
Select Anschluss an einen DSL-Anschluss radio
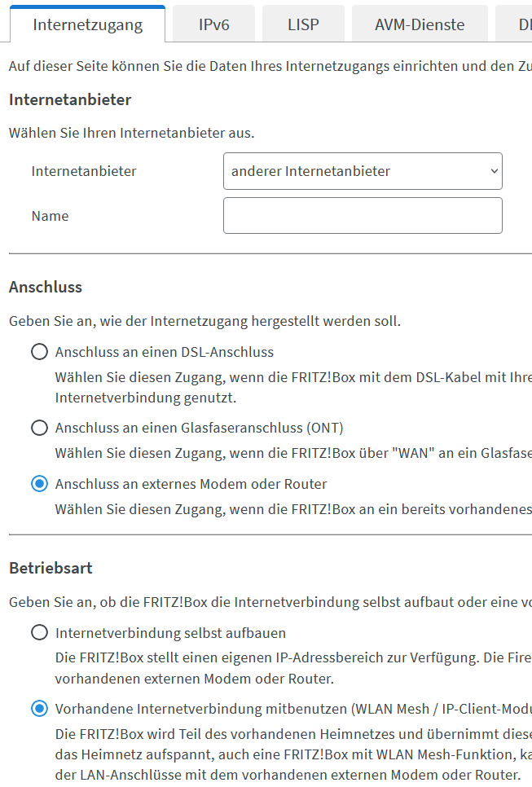pos(40,352)
